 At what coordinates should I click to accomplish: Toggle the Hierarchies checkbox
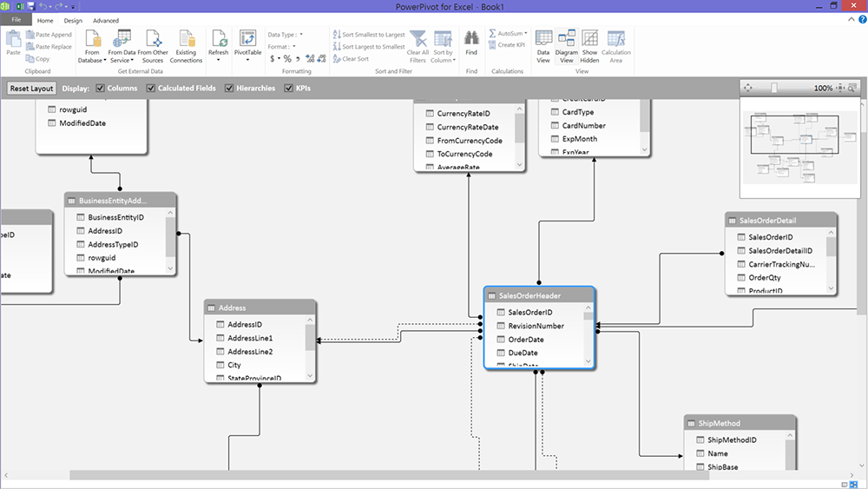(229, 89)
